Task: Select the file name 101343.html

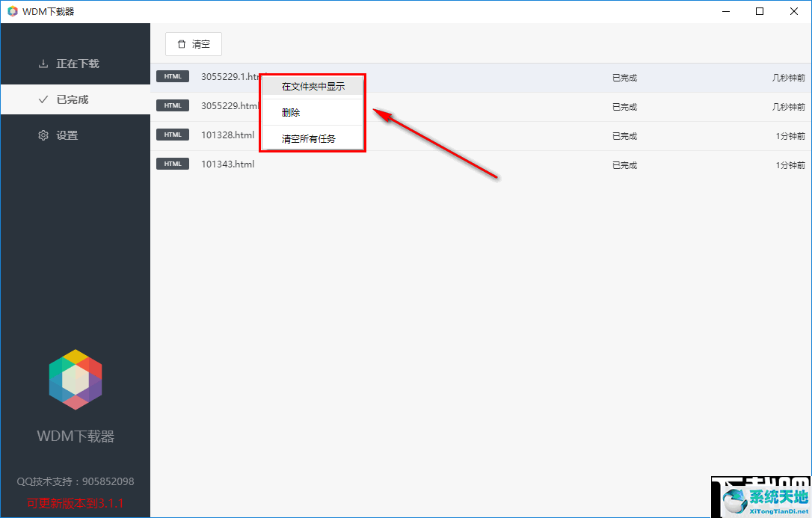Action: point(228,164)
